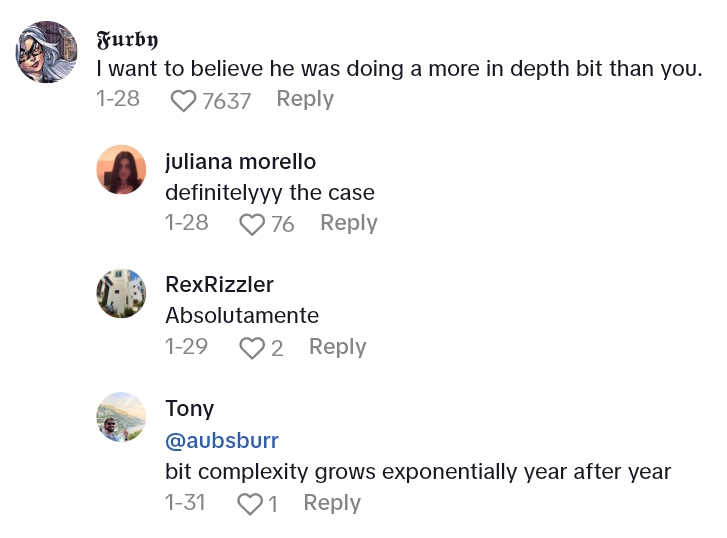Click the 76 likes count
The height and width of the screenshot is (538, 727).
coord(283,224)
